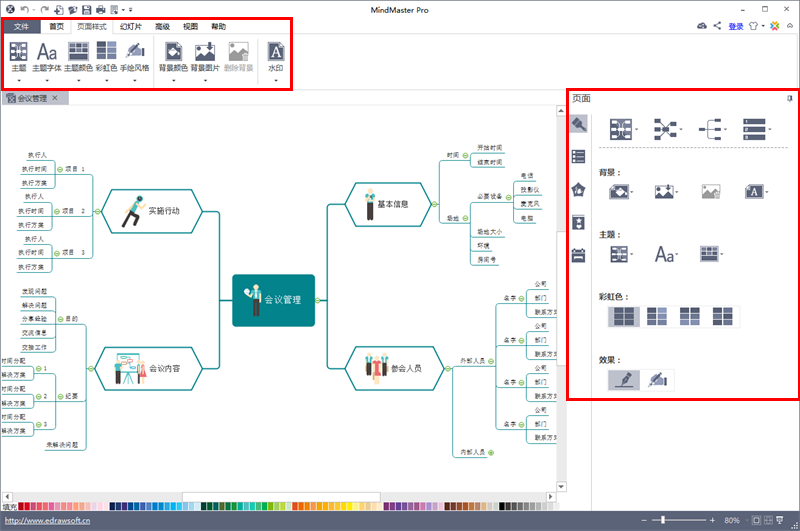Pin the 页面 panel with the pin icon
This screenshot has width=800, height=531.
(789, 98)
